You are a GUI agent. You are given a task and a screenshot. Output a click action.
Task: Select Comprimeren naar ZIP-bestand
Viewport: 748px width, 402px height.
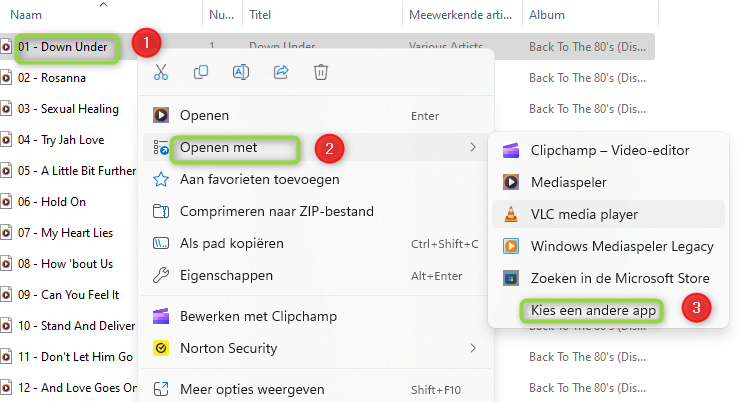pyautogui.click(x=316, y=211)
